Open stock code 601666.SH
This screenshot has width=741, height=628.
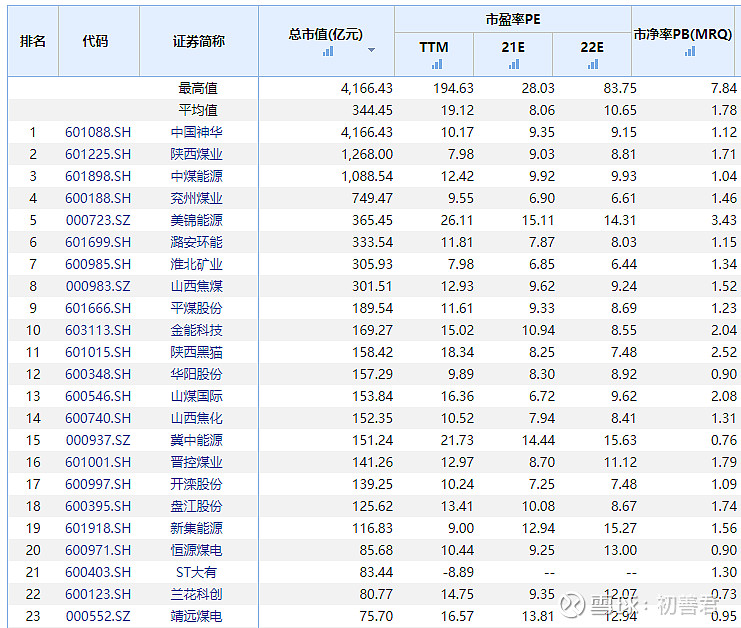98,309
